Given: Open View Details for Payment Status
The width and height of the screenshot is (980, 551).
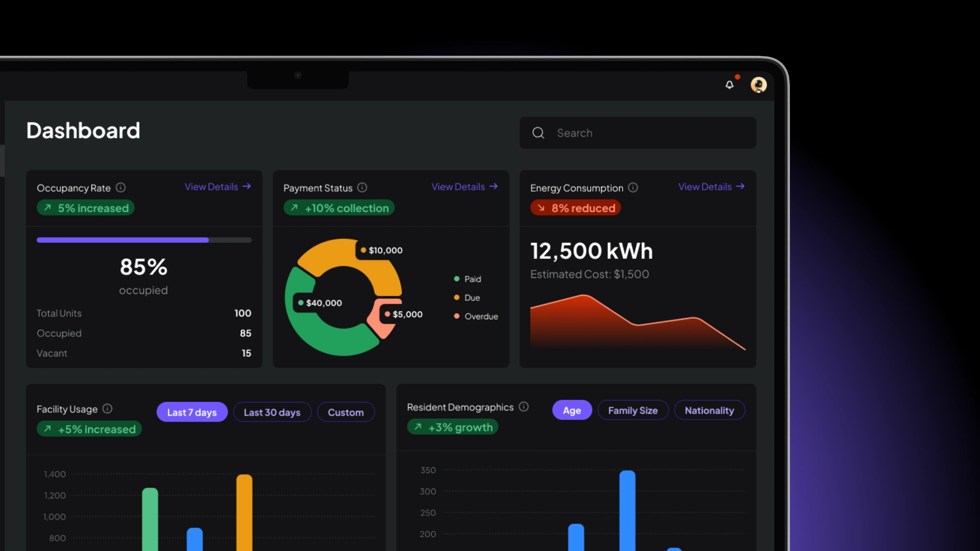Looking at the screenshot, I should 464,187.
